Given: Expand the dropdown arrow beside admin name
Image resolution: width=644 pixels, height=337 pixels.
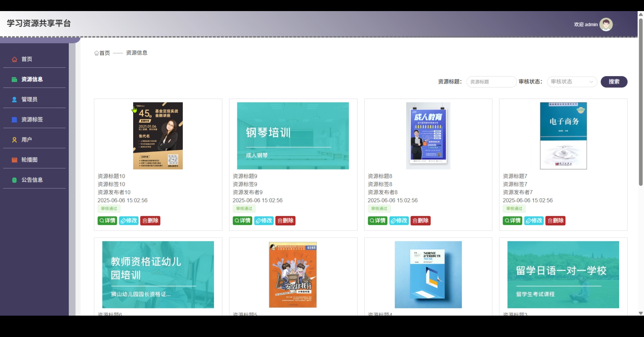Looking at the screenshot, I should [x=616, y=24].
